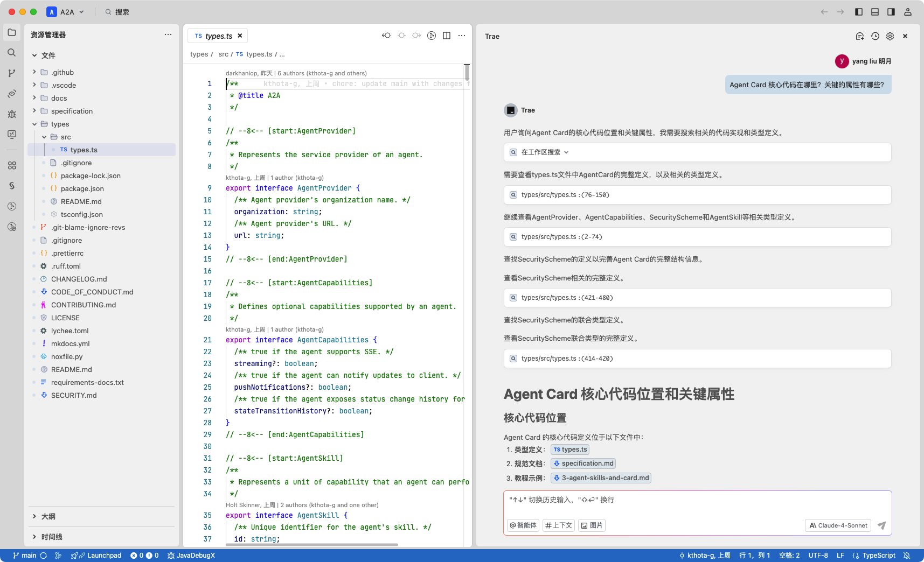Click the sync changes icon beside main
The width and height of the screenshot is (924, 562).
click(x=44, y=556)
